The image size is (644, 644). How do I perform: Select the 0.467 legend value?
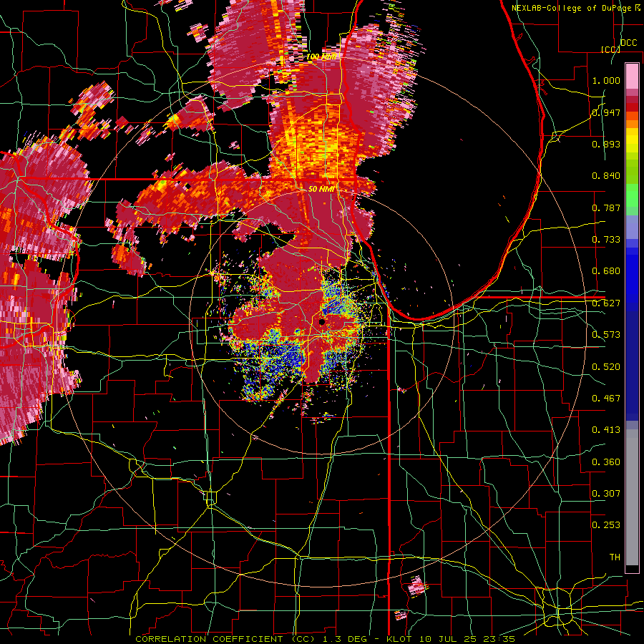click(606, 399)
